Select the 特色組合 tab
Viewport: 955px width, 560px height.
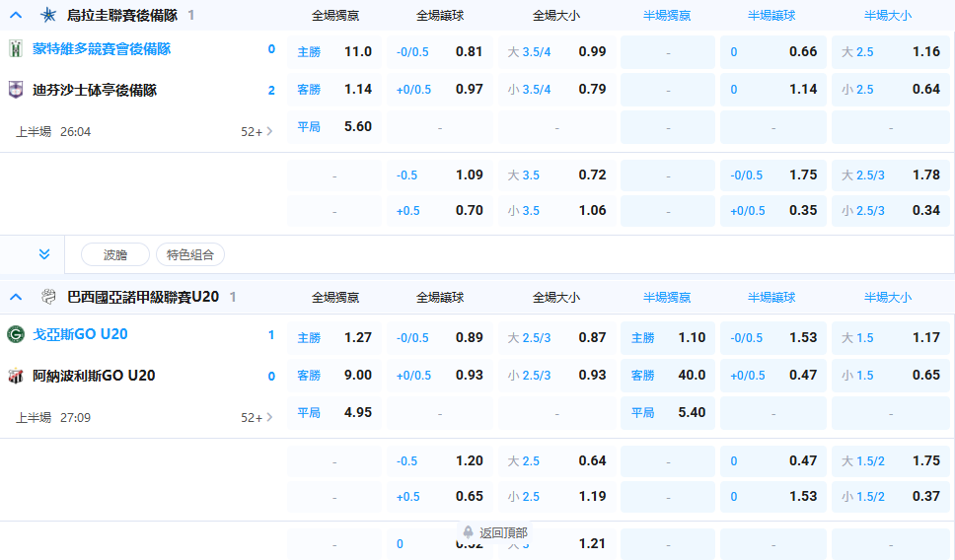click(190, 254)
